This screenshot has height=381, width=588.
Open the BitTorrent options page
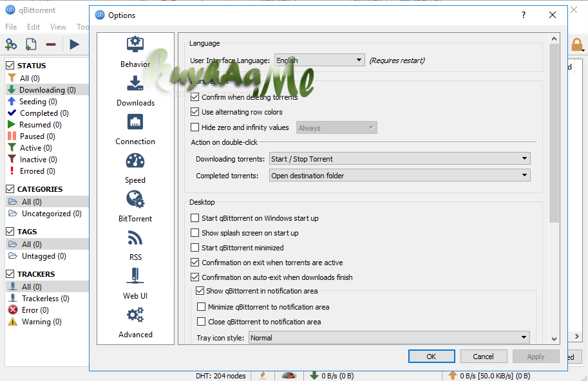(x=135, y=207)
